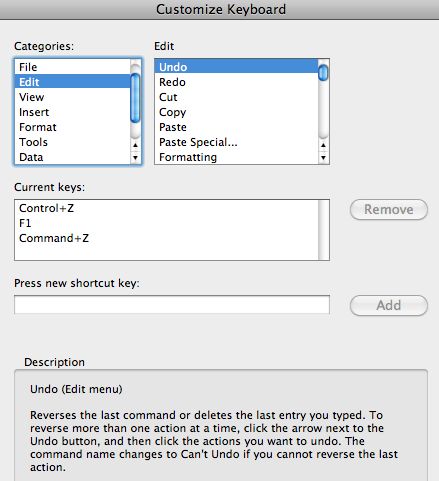Select the Cut command

pos(236,97)
